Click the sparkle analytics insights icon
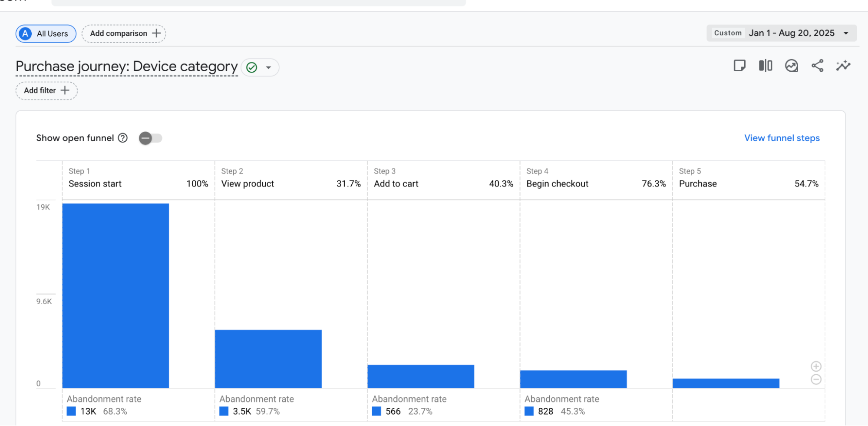The width and height of the screenshot is (868, 426). pyautogui.click(x=843, y=66)
